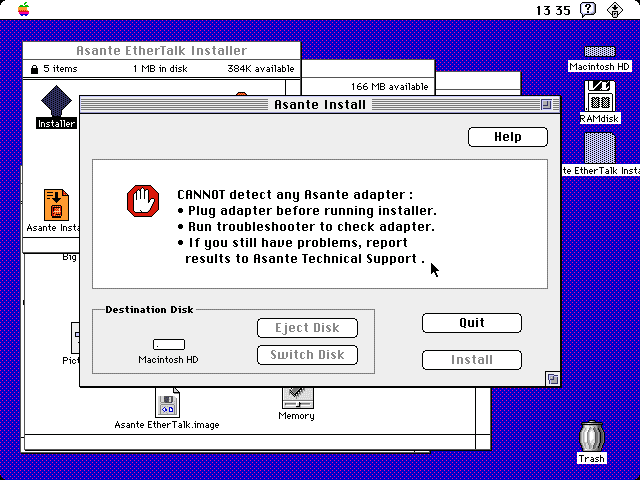Screen dimensions: 640x480
Task: Open the application switcher menu
Action: coord(618,9)
